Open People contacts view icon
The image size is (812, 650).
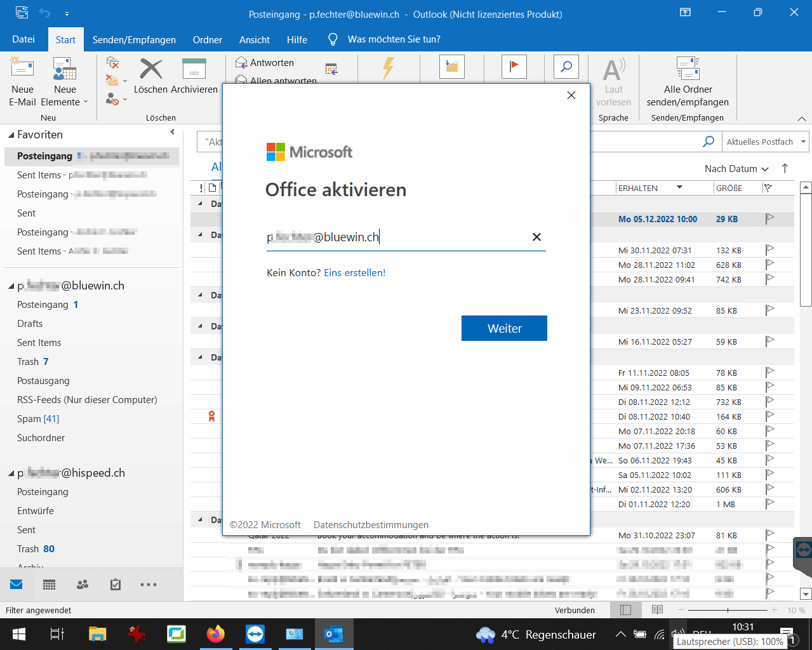click(x=83, y=585)
